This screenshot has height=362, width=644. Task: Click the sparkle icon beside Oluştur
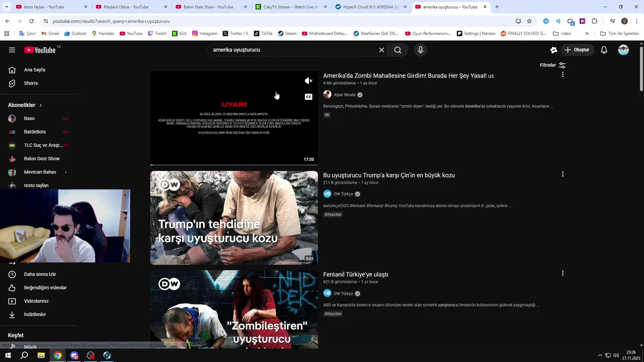tap(553, 50)
